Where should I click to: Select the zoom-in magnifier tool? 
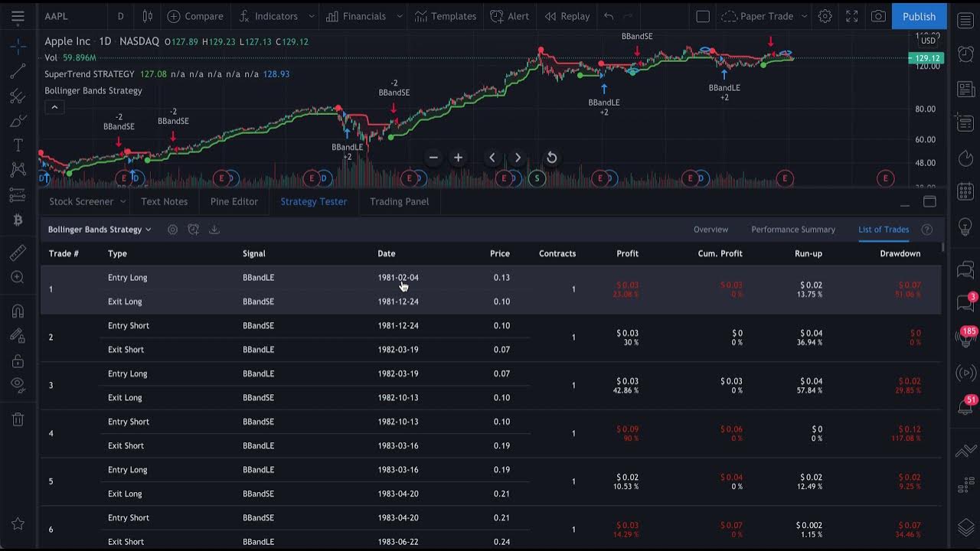[x=18, y=277]
